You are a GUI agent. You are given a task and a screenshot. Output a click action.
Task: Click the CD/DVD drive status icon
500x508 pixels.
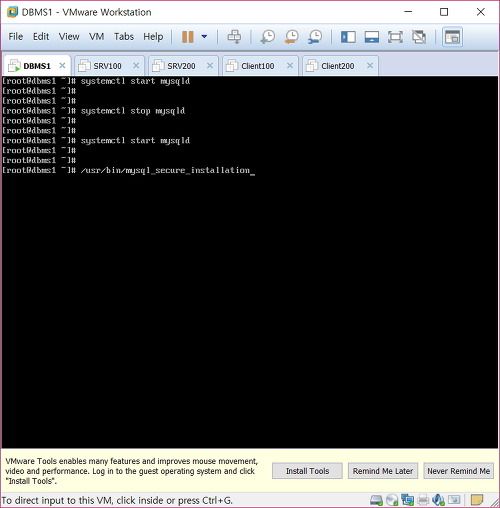click(392, 500)
